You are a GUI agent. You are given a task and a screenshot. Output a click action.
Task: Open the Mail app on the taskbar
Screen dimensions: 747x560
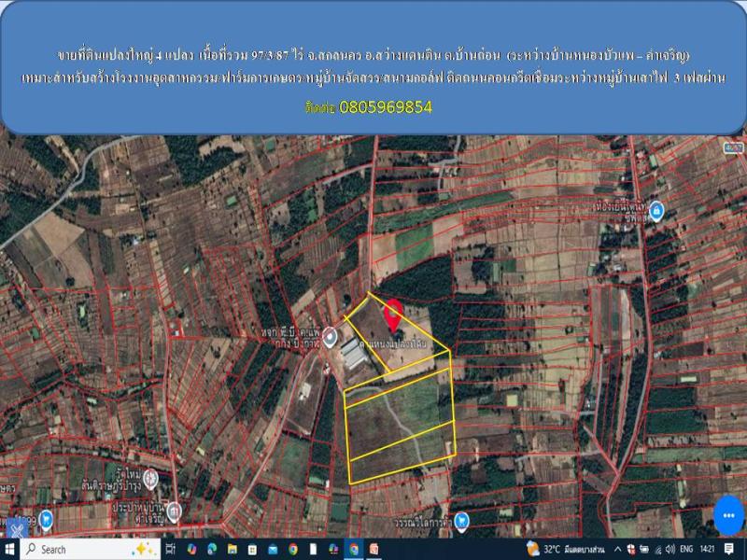(273, 550)
